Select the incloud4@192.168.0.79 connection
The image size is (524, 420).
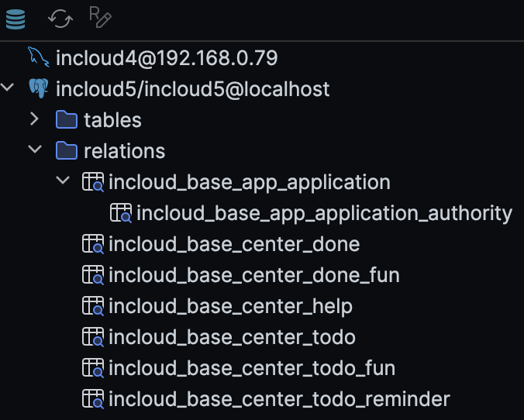(167, 57)
